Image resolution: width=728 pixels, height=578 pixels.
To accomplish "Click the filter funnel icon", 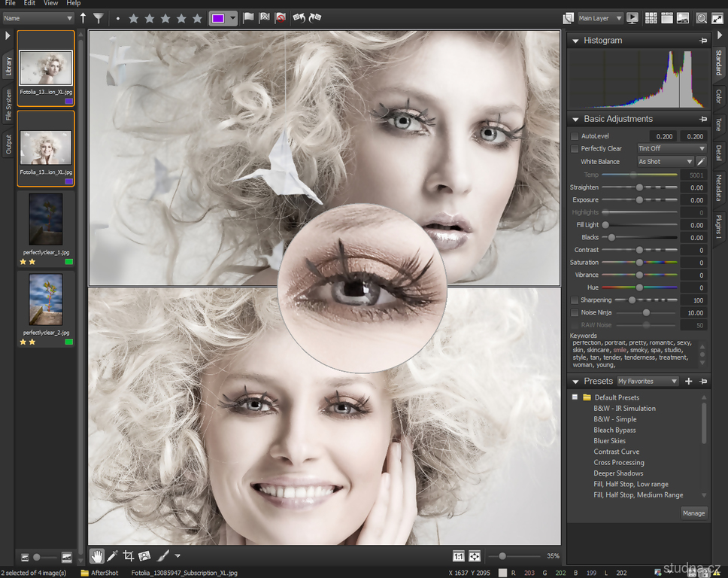I will click(x=99, y=18).
